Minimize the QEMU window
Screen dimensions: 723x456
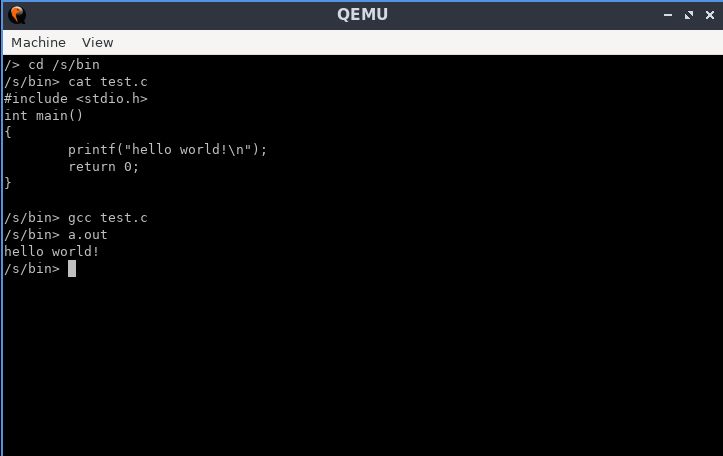point(667,15)
